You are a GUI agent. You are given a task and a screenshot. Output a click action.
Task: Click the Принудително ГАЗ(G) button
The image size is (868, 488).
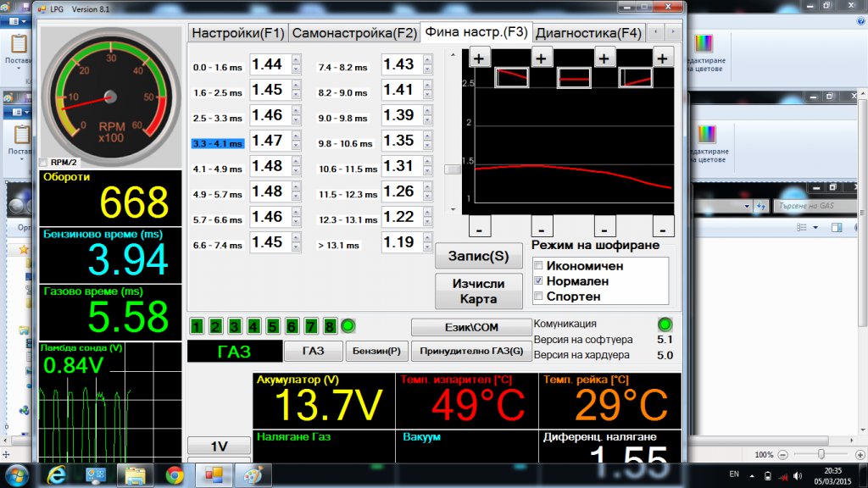pos(472,351)
